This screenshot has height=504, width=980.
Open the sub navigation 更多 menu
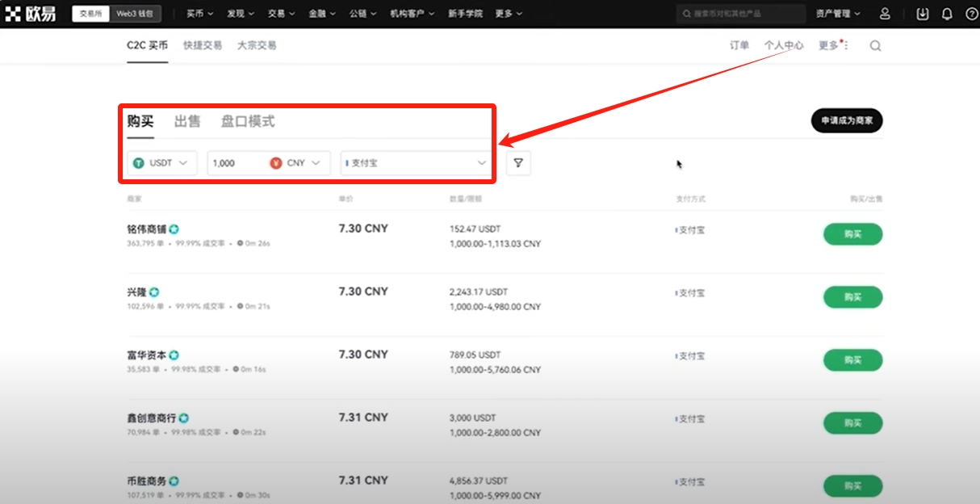(833, 46)
